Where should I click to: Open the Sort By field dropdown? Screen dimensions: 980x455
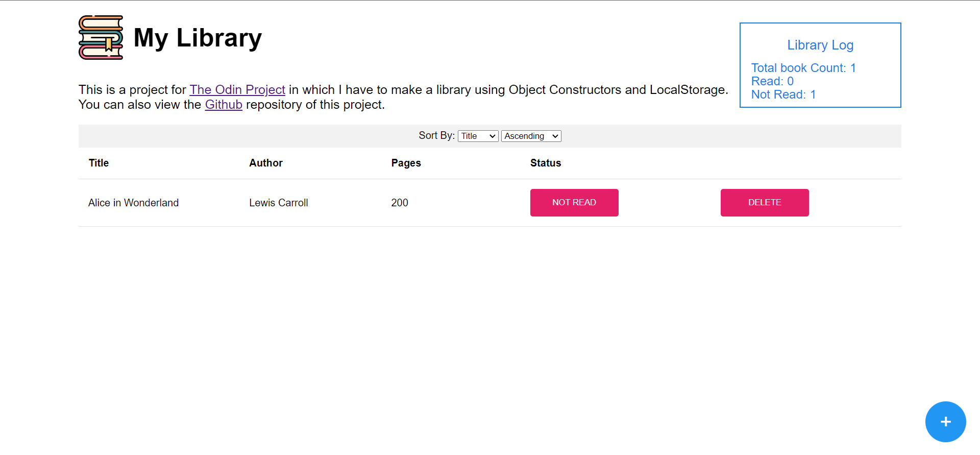coord(477,136)
